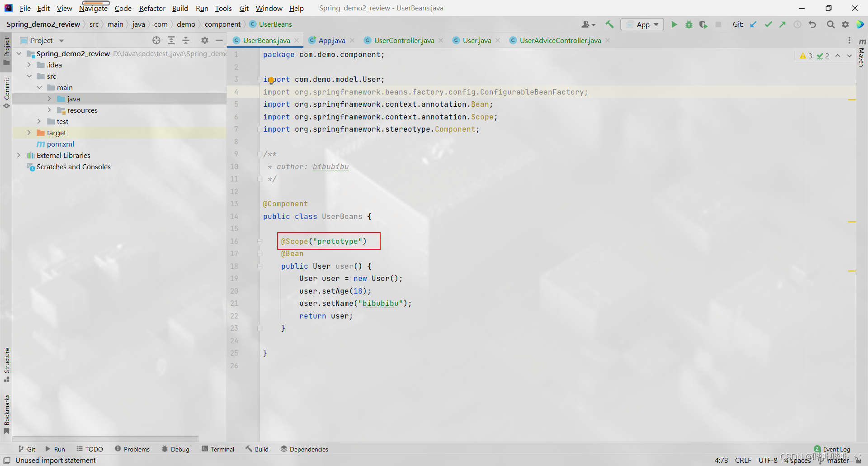The height and width of the screenshot is (466, 868).
Task: Click the Project panel horizontal scrollbar
Action: tap(105, 438)
